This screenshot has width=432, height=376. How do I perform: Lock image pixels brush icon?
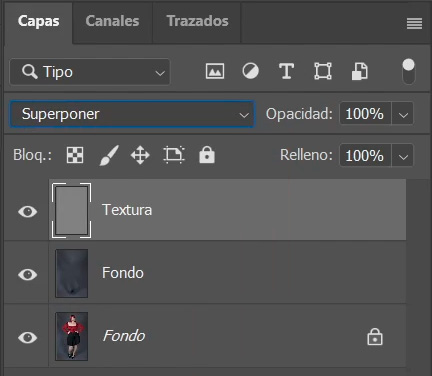[x=109, y=155]
